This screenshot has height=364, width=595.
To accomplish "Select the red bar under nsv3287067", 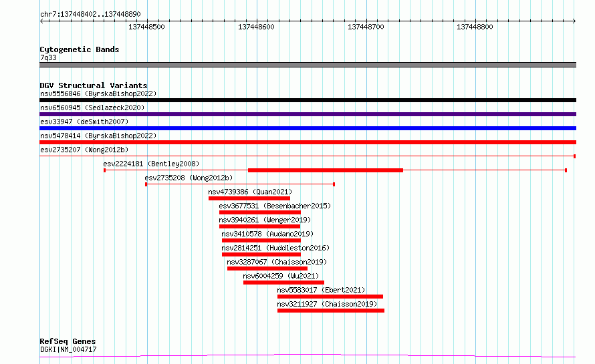I will tap(267, 268).
